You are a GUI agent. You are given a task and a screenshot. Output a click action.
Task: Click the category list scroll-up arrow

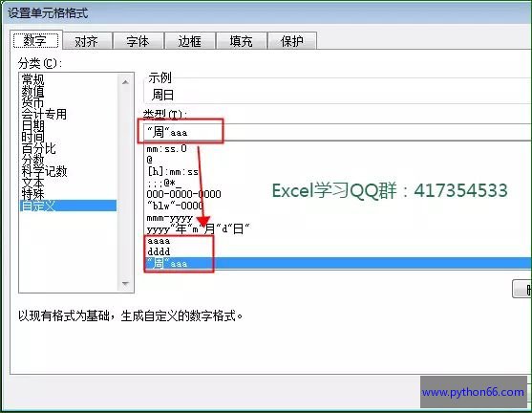tap(125, 82)
